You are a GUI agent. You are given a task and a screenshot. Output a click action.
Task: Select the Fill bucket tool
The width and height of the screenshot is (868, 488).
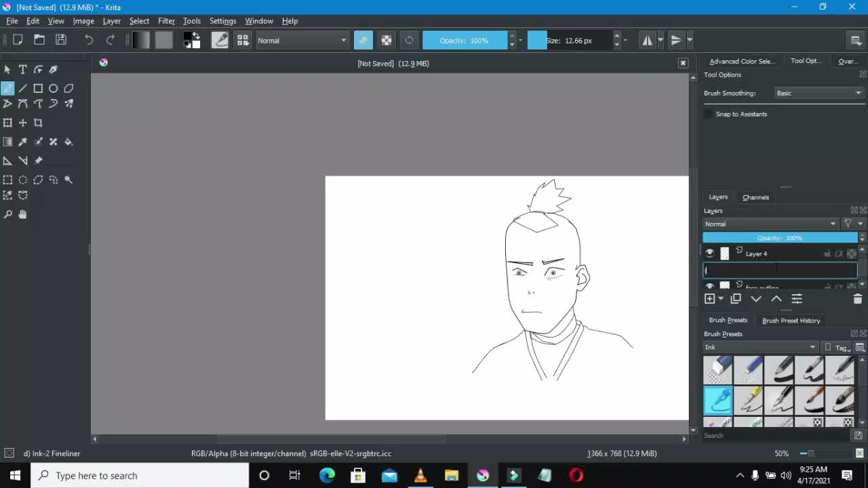tap(68, 142)
